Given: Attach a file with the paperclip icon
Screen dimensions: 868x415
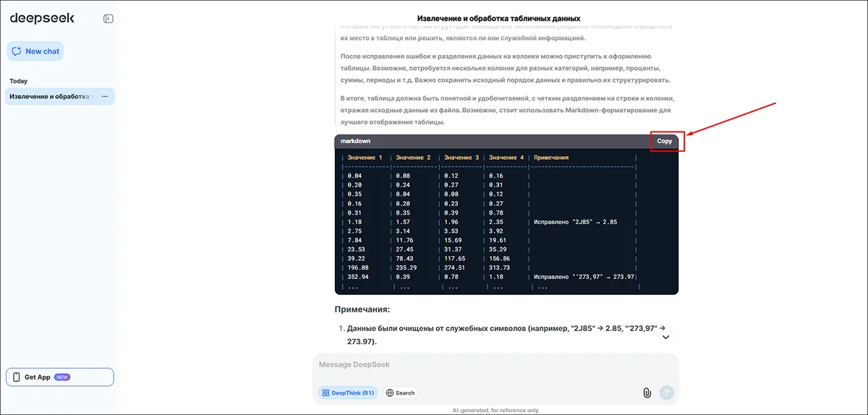Looking at the screenshot, I should click(x=647, y=393).
